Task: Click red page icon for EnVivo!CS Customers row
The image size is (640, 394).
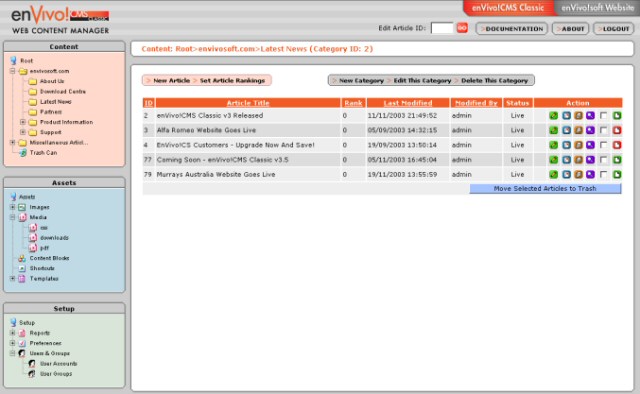Action: pos(617,145)
